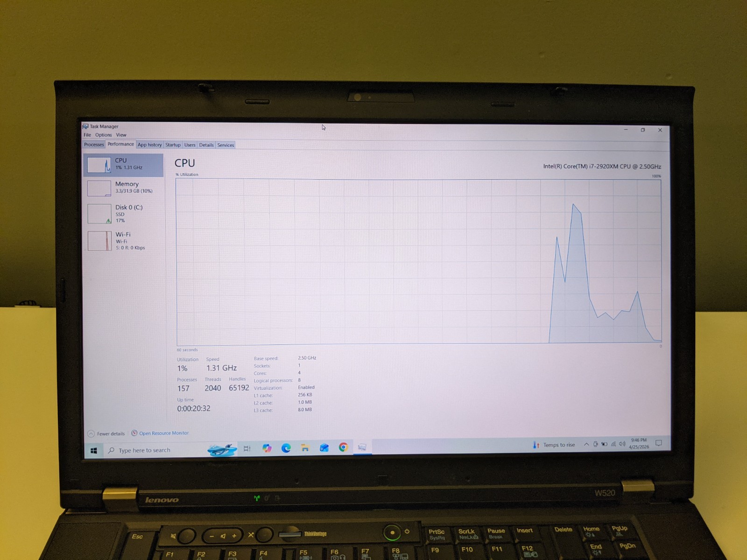Switch to the App history tab
Viewport: 747px width, 560px height.
click(149, 145)
